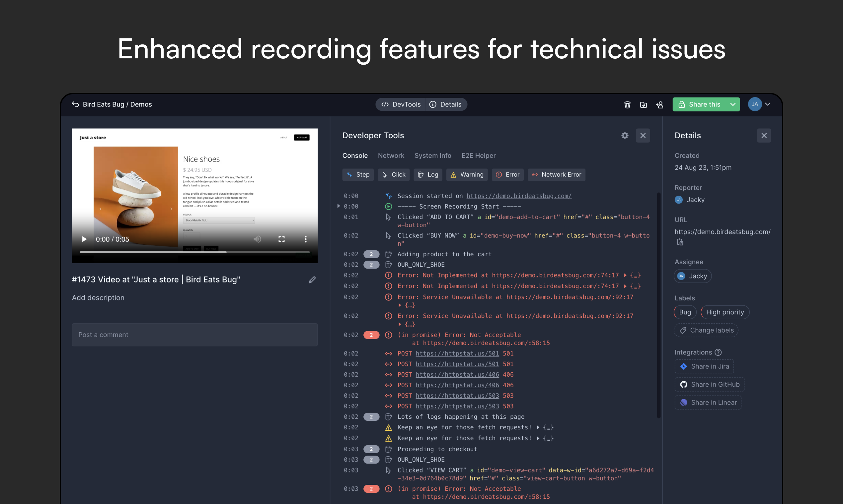The height and width of the screenshot is (504, 843).
Task: Open the first httpstat.us/503 link
Action: (x=457, y=395)
